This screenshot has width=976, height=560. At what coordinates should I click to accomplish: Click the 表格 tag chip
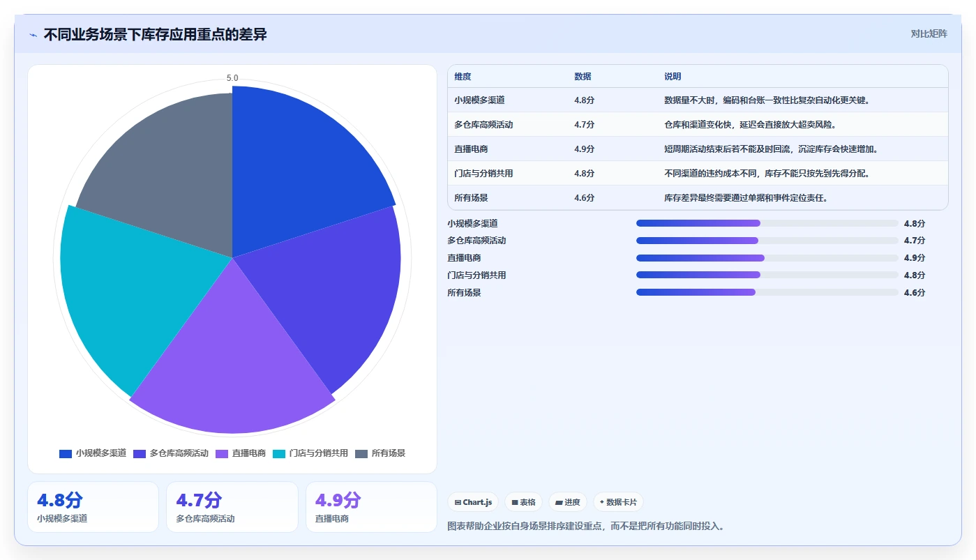coord(523,502)
